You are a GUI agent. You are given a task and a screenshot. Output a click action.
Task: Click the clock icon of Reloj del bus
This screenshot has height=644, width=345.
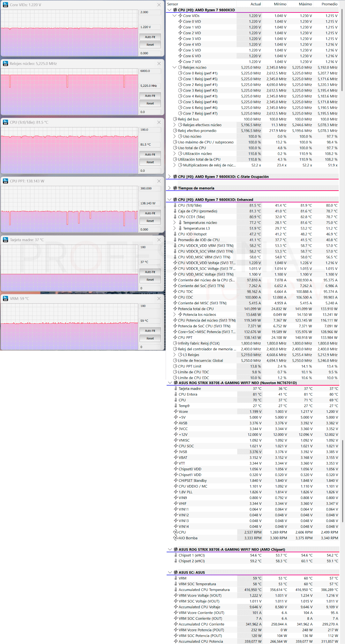click(175, 119)
